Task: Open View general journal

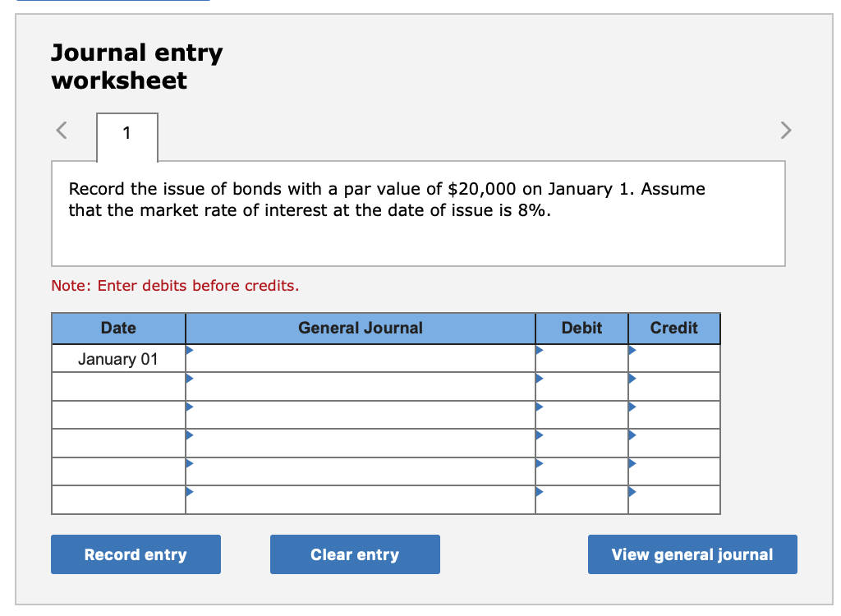Action: pos(692,554)
